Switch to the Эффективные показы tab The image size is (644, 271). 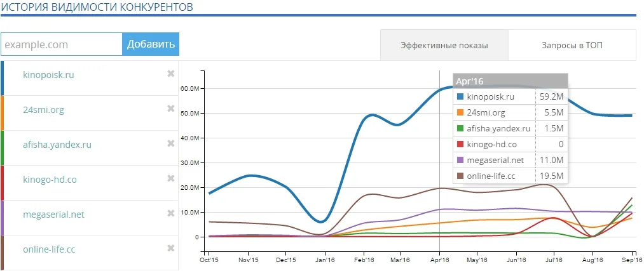[444, 45]
